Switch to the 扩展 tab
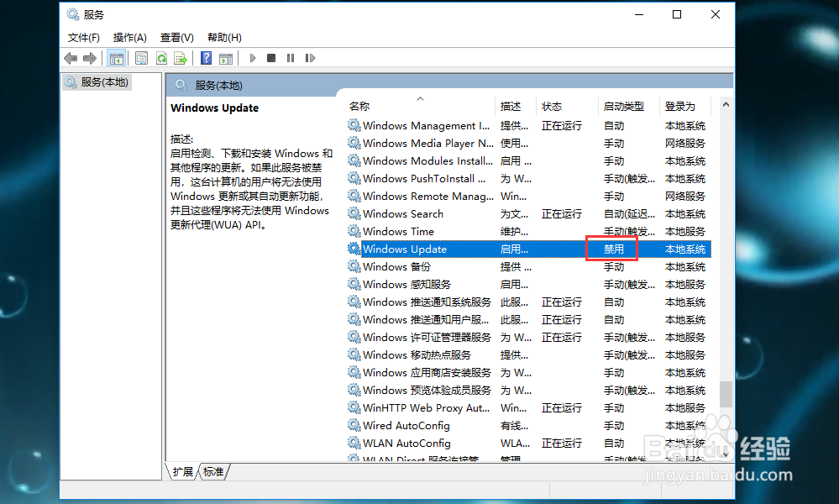 183,471
